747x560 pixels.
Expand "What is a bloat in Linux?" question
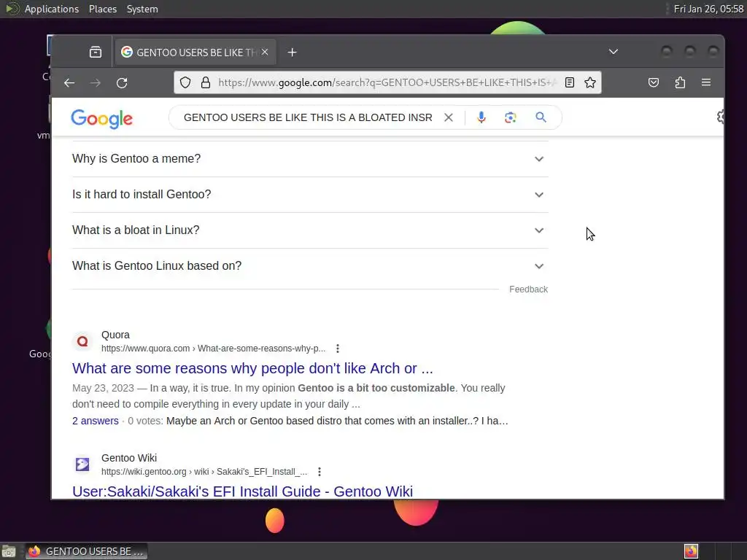pyautogui.click(x=310, y=230)
